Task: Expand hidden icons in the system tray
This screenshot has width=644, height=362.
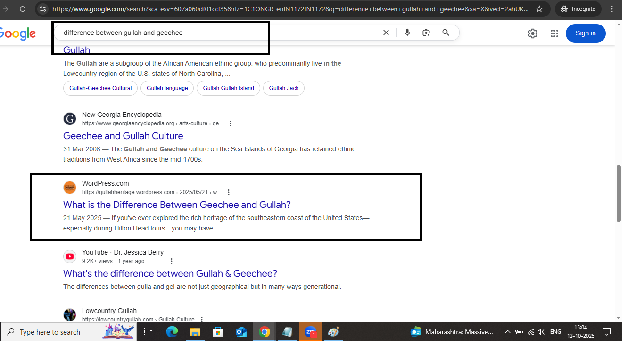Action: coord(508,332)
